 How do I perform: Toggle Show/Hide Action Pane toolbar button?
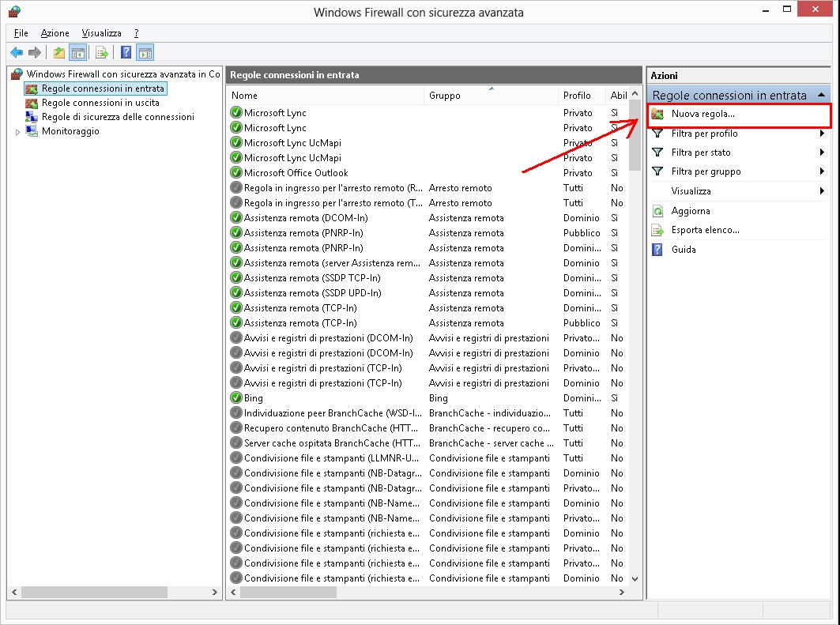pos(145,53)
